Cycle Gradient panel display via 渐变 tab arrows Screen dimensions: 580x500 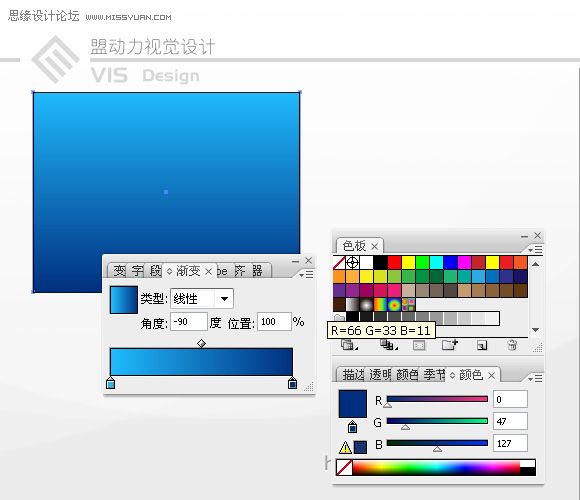169,271
